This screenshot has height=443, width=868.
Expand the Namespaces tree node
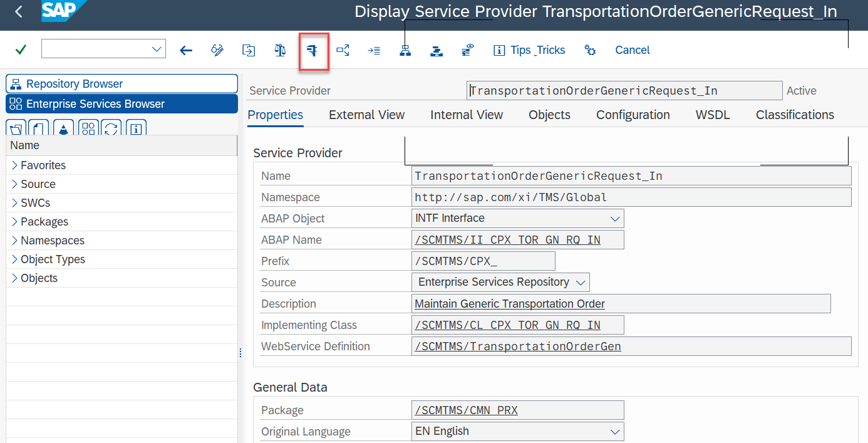tap(15, 241)
